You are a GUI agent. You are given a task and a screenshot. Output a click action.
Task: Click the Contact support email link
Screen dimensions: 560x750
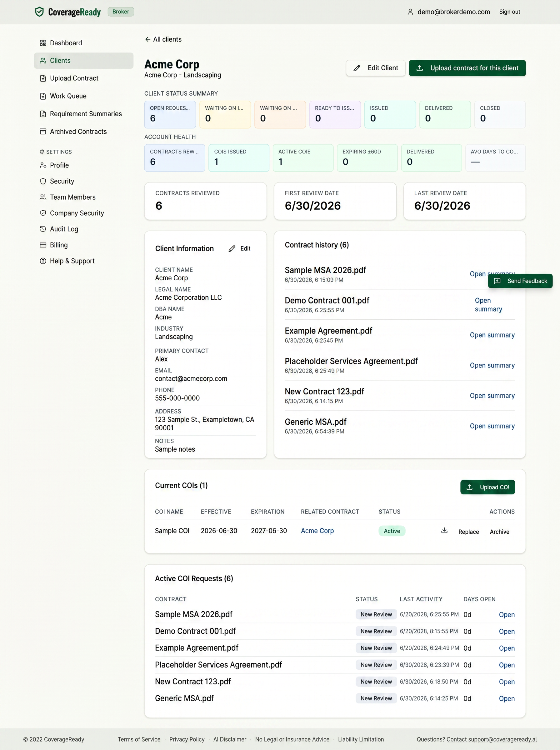tap(491, 739)
